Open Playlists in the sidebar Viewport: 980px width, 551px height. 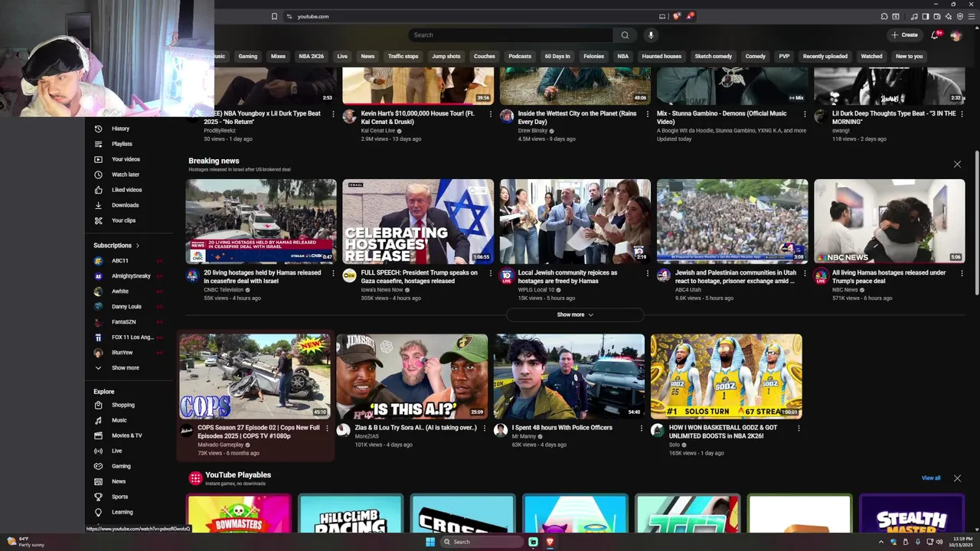point(129,144)
